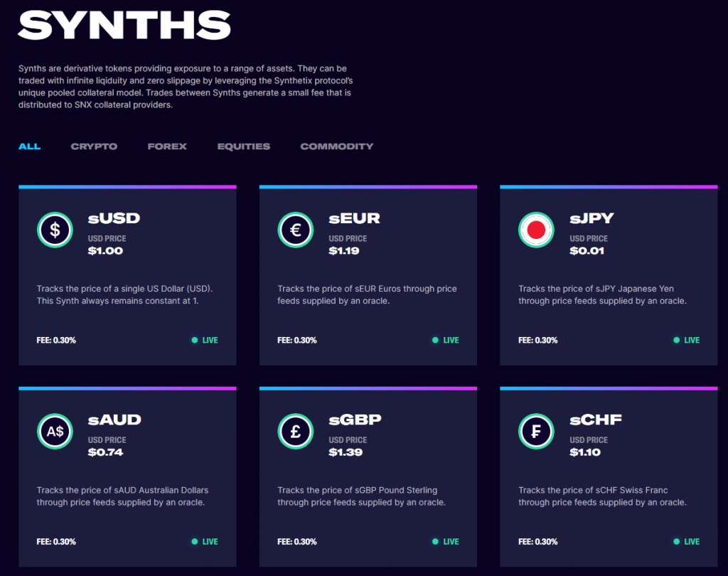Click the USD PRICE label on sAUD card
The image size is (728, 576).
tap(107, 440)
